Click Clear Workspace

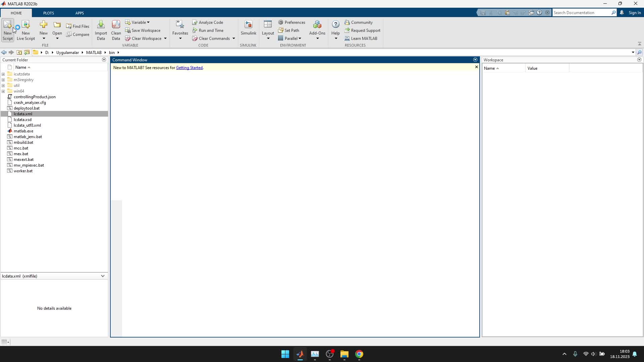point(144,38)
